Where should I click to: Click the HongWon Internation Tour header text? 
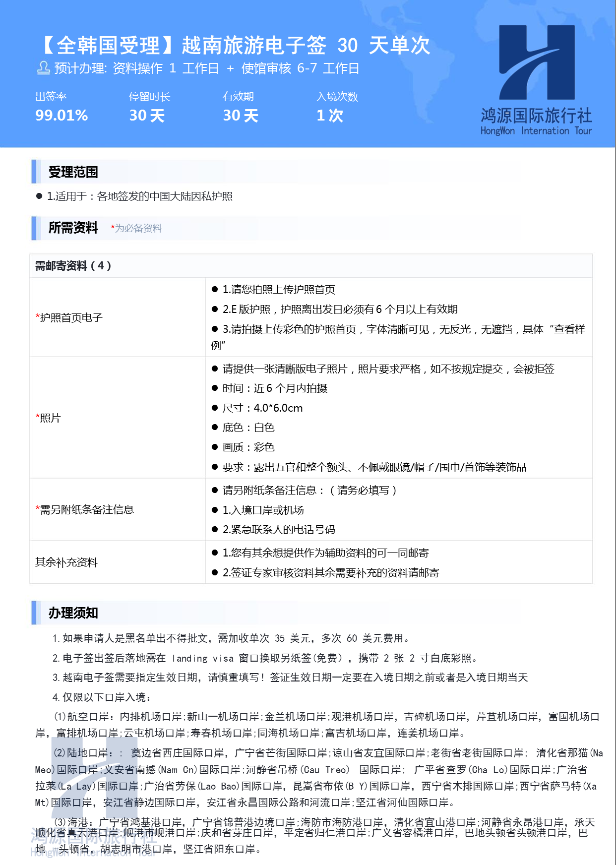click(536, 131)
